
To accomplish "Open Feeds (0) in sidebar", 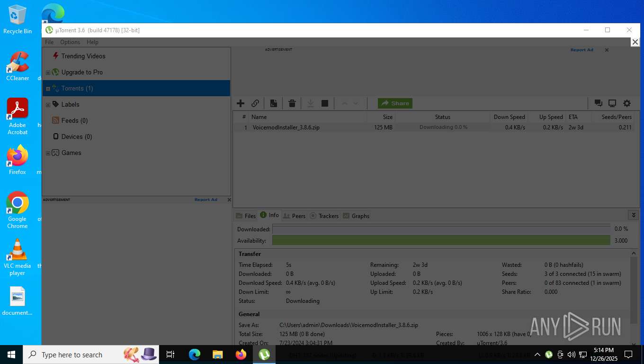I will click(x=74, y=120).
